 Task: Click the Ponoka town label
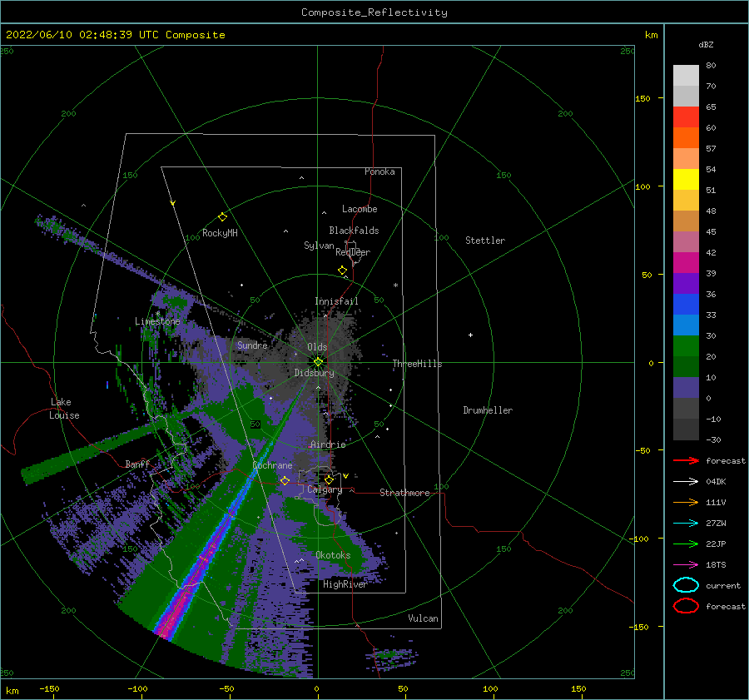coord(379,171)
